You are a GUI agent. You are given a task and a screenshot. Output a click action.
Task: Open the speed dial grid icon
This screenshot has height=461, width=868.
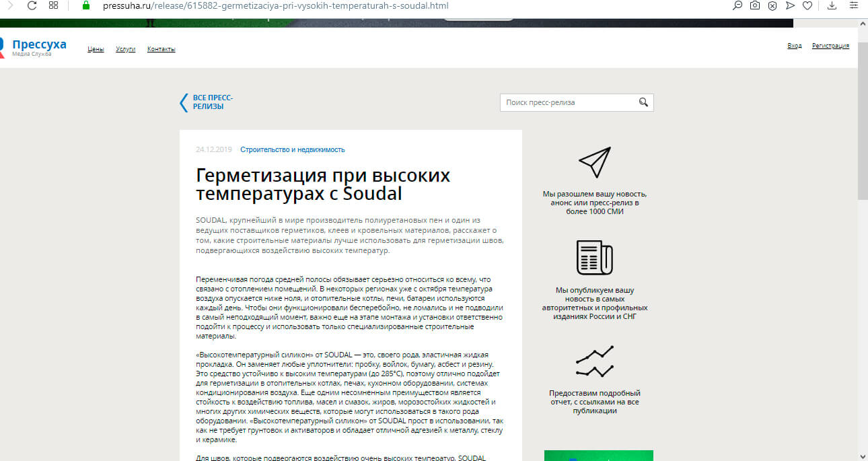[x=54, y=6]
